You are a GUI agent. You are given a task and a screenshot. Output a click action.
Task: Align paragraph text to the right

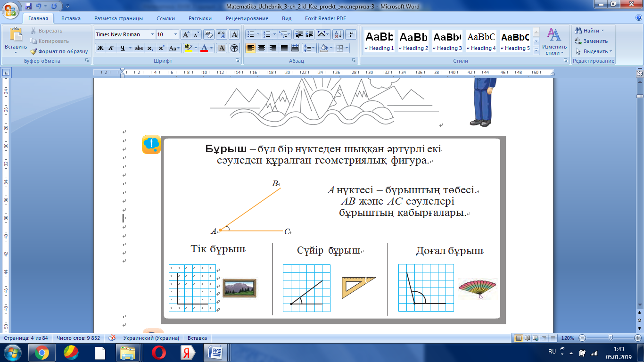click(272, 48)
